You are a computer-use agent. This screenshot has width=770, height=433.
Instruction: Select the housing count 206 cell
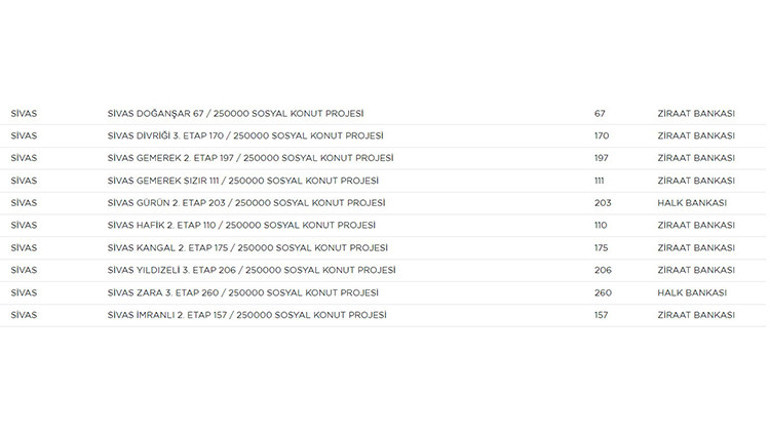(602, 270)
